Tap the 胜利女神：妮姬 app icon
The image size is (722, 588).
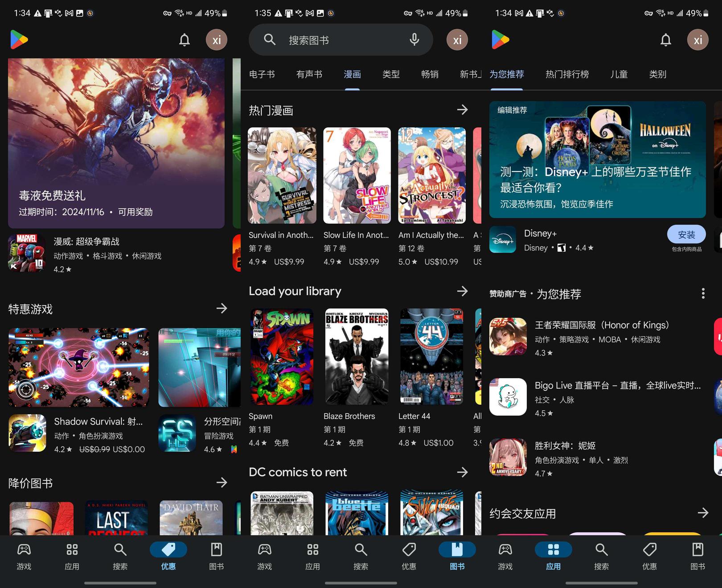tap(508, 457)
